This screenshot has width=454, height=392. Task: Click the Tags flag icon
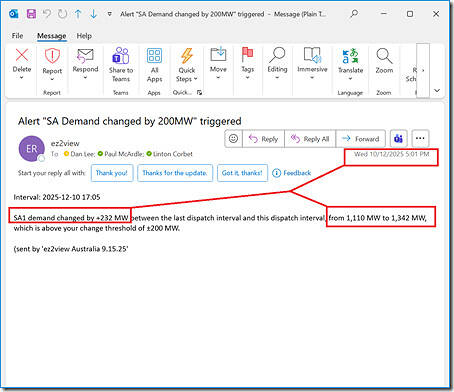(x=247, y=54)
